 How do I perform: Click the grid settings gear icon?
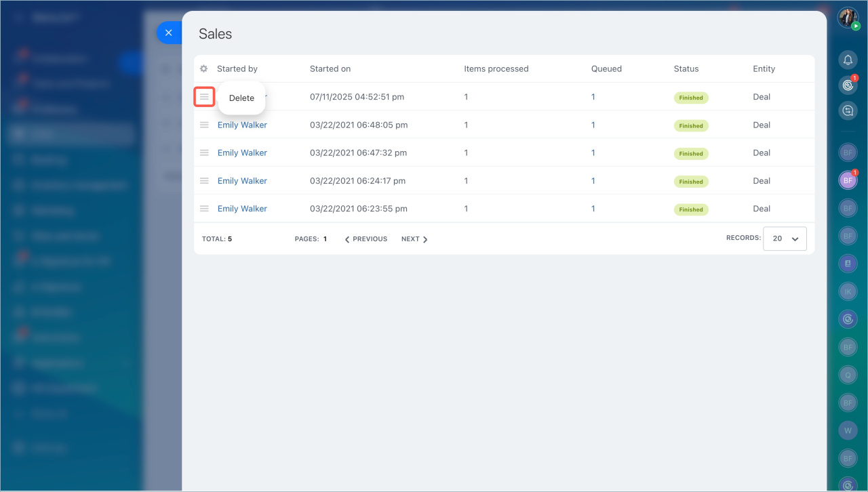click(203, 68)
